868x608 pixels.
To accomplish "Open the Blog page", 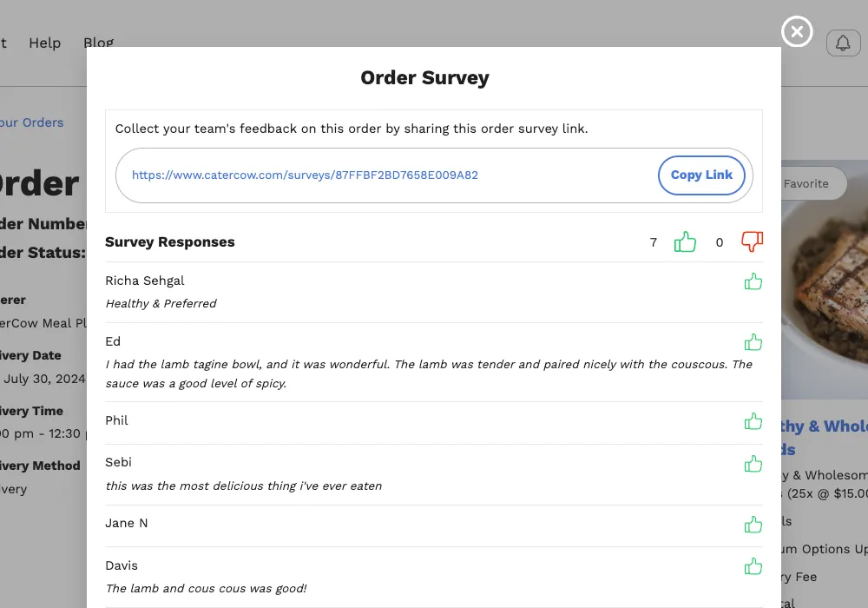I will tap(98, 43).
